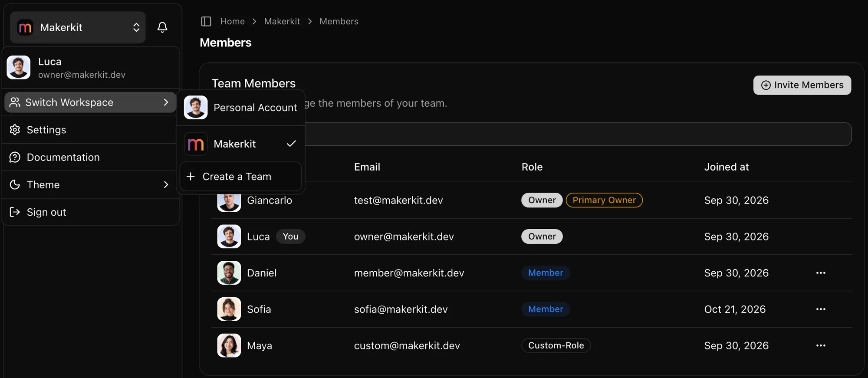Open the notifications bell
Viewport: 868px width, 378px height.
[x=162, y=27]
